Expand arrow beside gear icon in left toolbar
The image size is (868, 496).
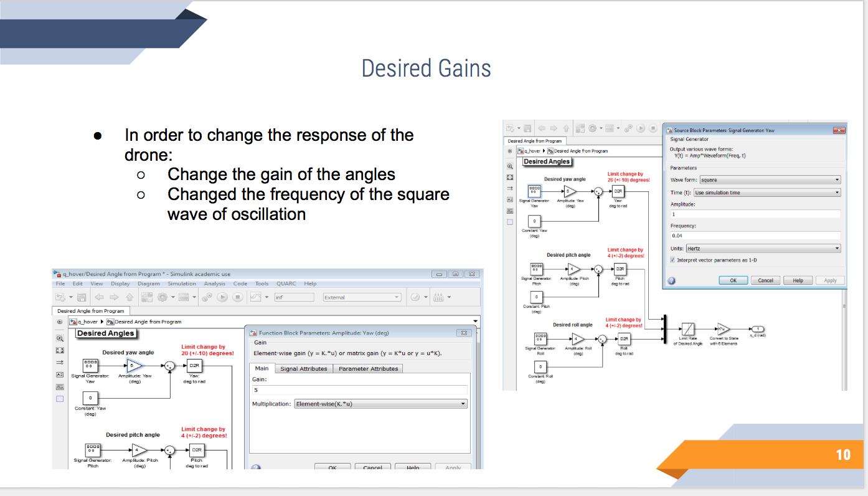(173, 297)
